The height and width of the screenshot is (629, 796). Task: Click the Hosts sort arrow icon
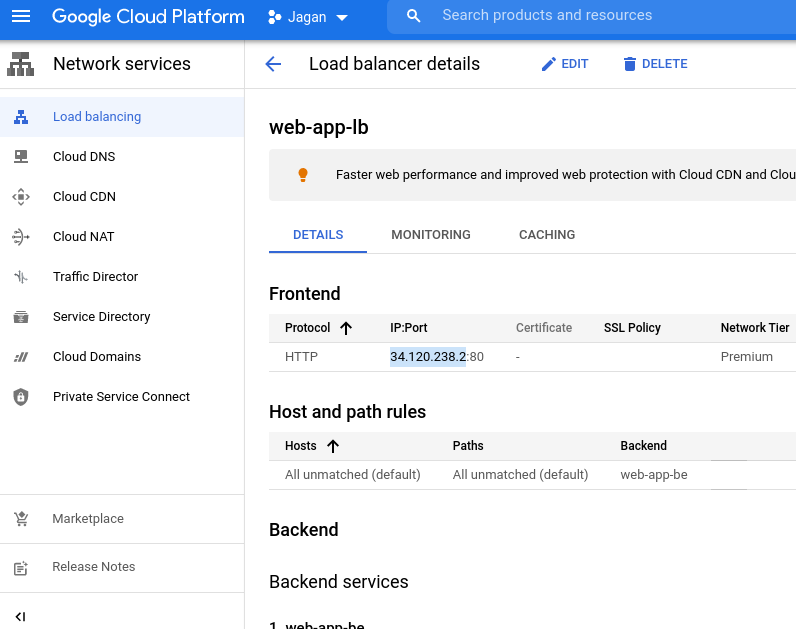click(333, 446)
